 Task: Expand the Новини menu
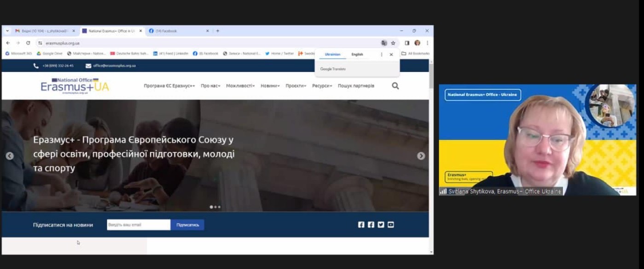pyautogui.click(x=270, y=86)
